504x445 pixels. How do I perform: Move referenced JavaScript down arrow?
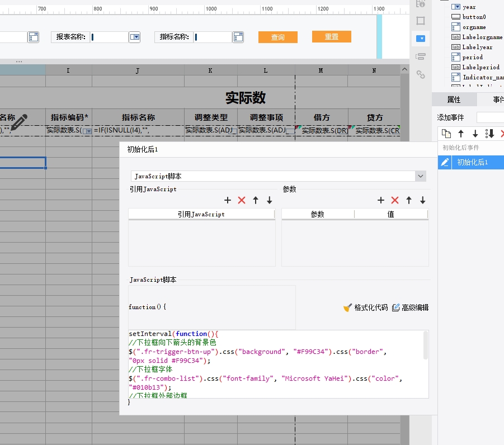click(270, 200)
